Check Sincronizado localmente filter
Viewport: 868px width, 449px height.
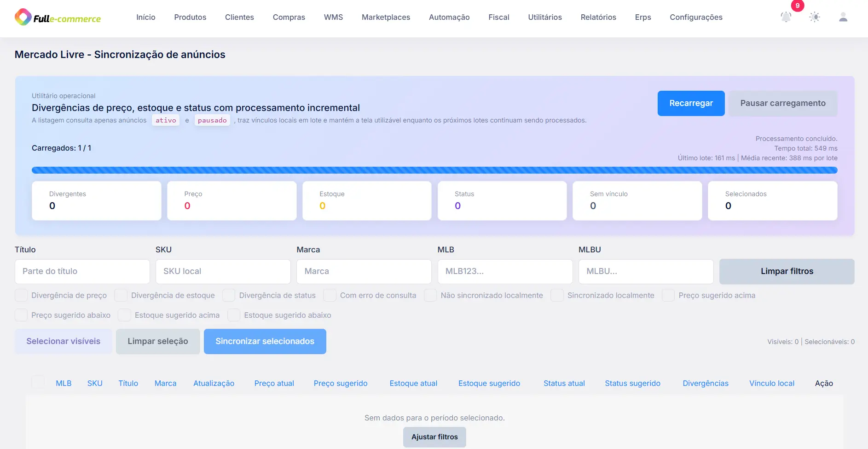click(x=557, y=295)
